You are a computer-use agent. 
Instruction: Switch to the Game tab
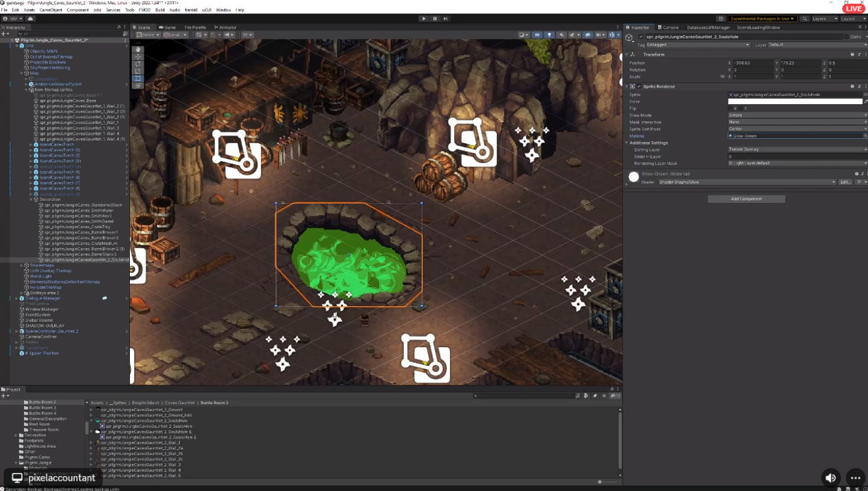(x=167, y=28)
